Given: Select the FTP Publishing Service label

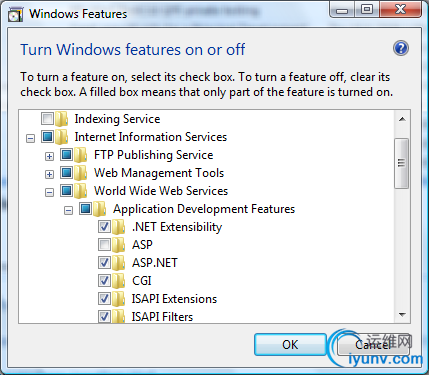Looking at the screenshot, I should (154, 155).
